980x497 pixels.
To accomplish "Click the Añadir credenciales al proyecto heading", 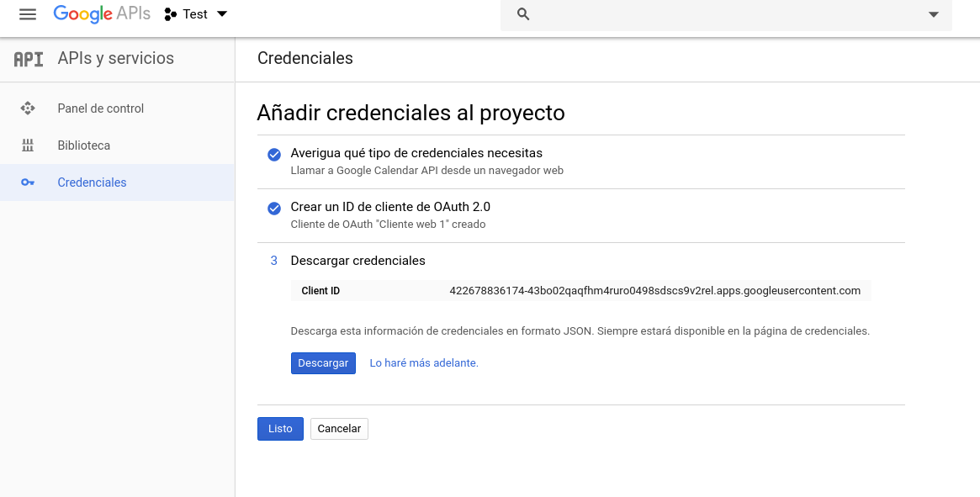I will (411, 114).
